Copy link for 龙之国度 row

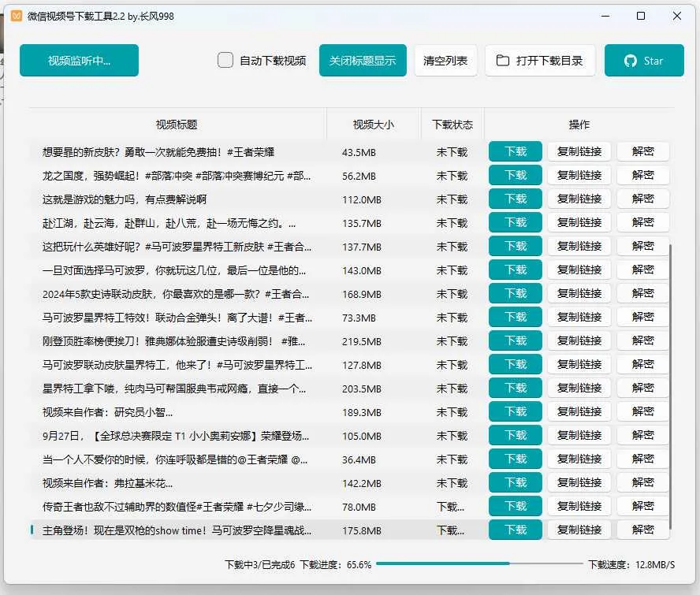click(x=579, y=176)
